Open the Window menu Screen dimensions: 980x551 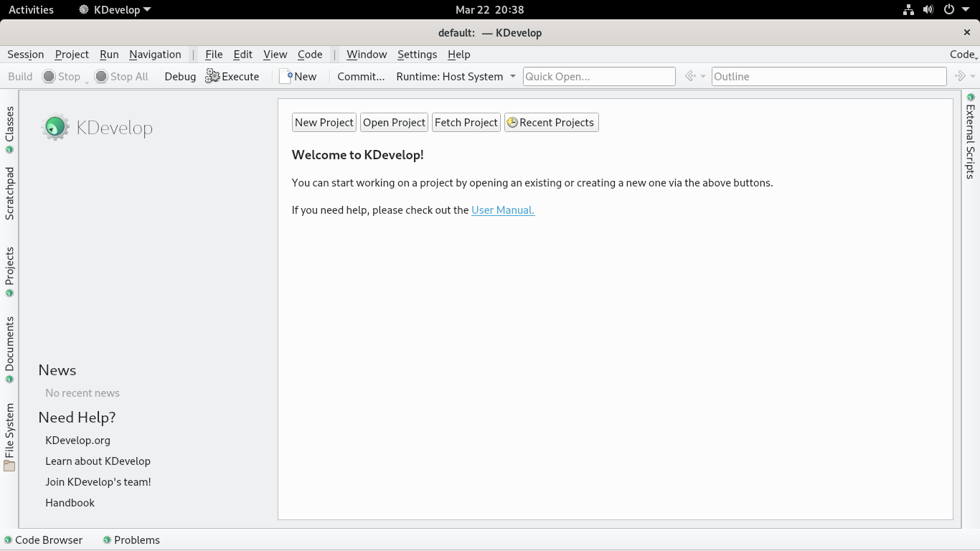367,55
